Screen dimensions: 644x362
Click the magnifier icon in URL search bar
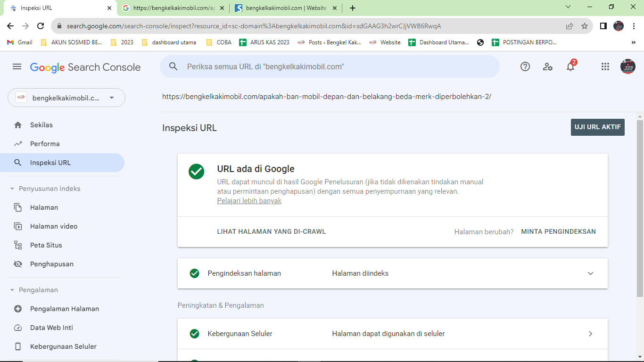point(173,67)
